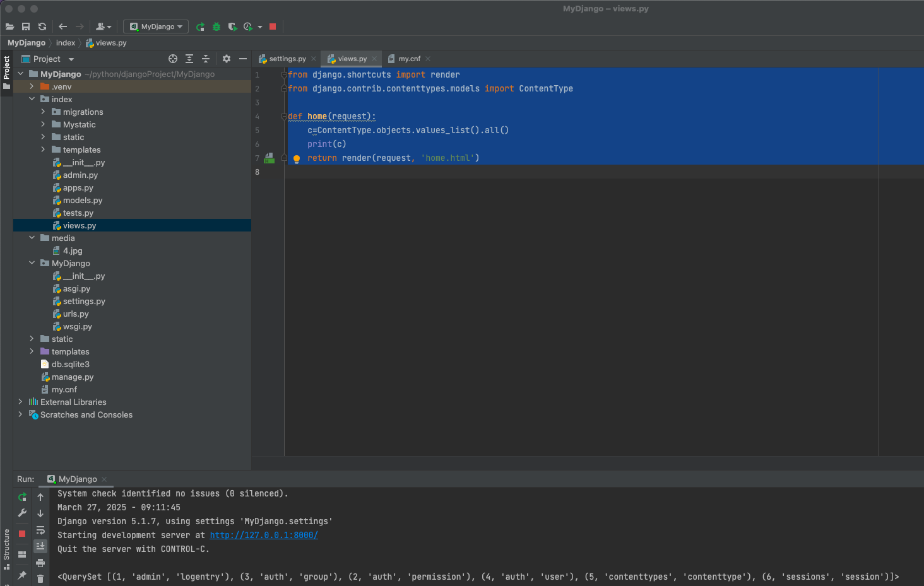Open run configuration with wrench icon
The height and width of the screenshot is (586, 924).
coord(22,513)
